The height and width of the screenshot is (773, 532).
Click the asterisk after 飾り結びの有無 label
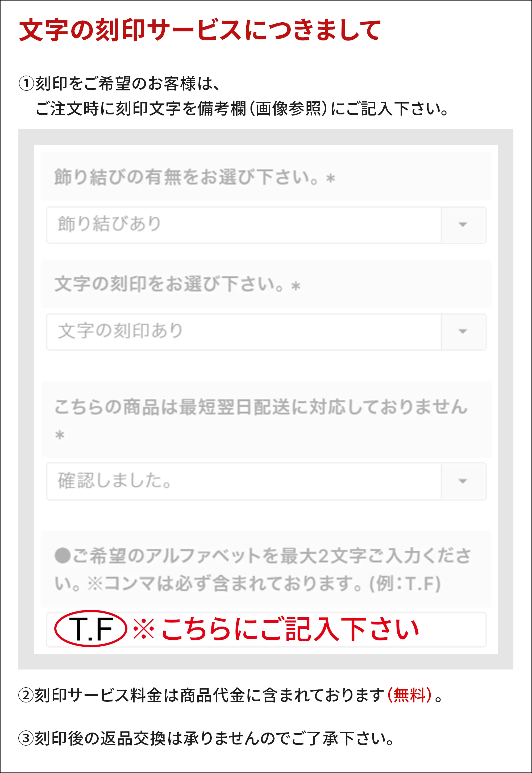[330, 179]
